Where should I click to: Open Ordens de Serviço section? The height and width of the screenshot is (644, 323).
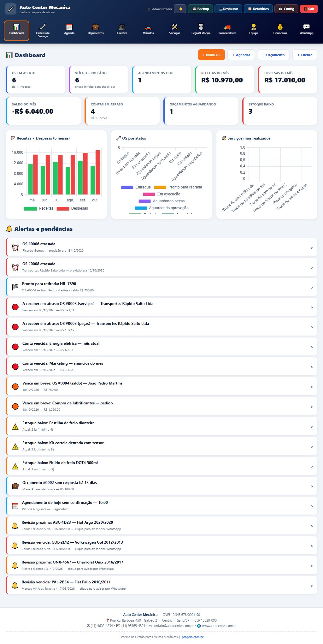(43, 31)
